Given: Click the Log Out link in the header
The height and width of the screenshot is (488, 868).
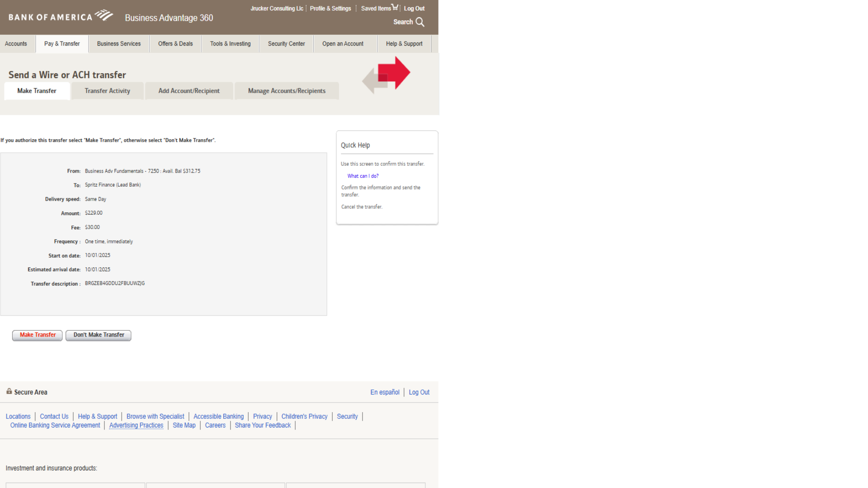Looking at the screenshot, I should [414, 9].
